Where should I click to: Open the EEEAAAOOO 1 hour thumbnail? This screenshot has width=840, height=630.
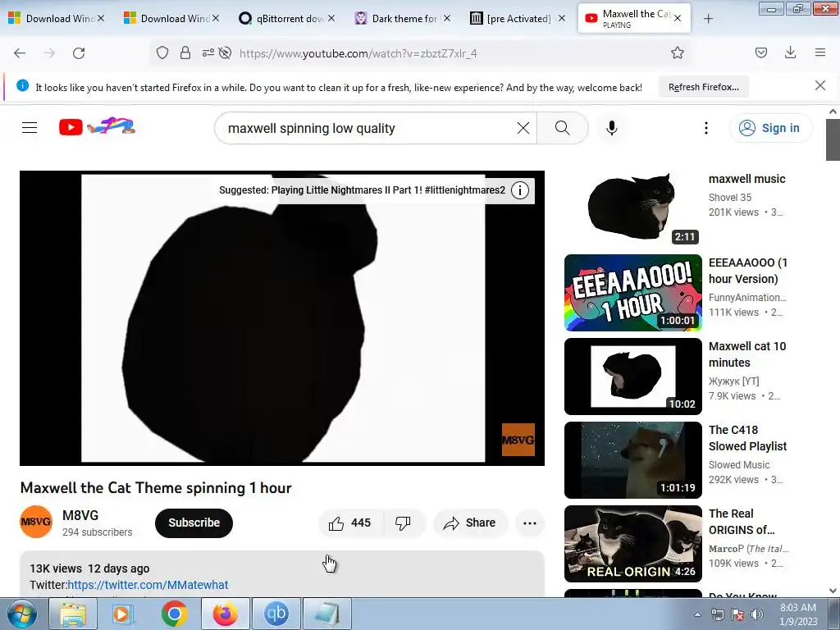[633, 293]
